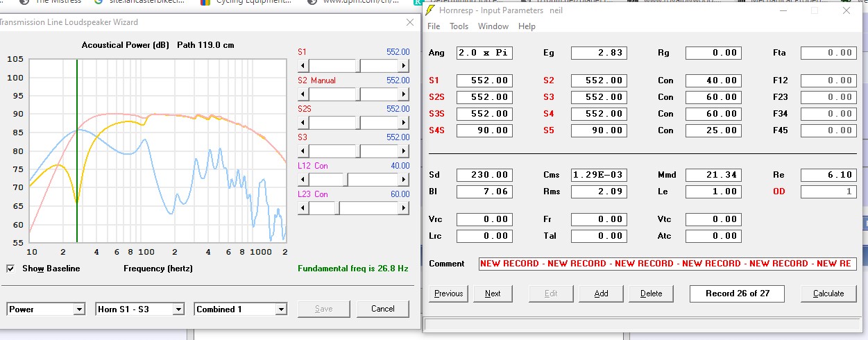Click the Atc value field
Screen dimensions: 868x340
click(713, 236)
